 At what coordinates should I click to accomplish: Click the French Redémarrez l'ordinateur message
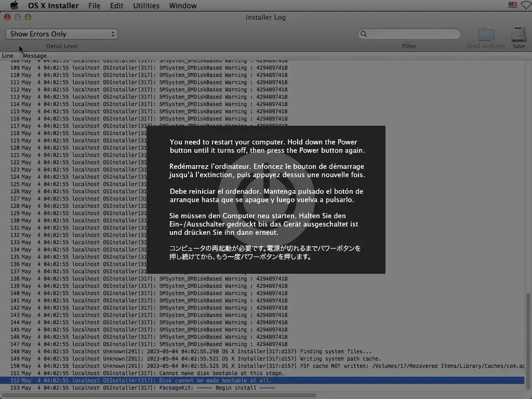tap(268, 170)
